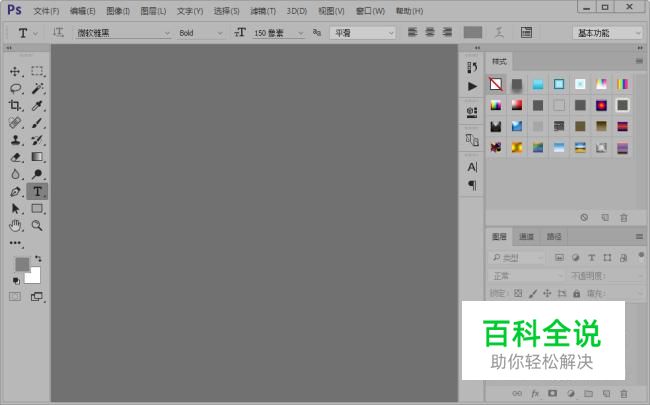Choose the Blur tool
The width and height of the screenshot is (650, 405).
point(15,174)
